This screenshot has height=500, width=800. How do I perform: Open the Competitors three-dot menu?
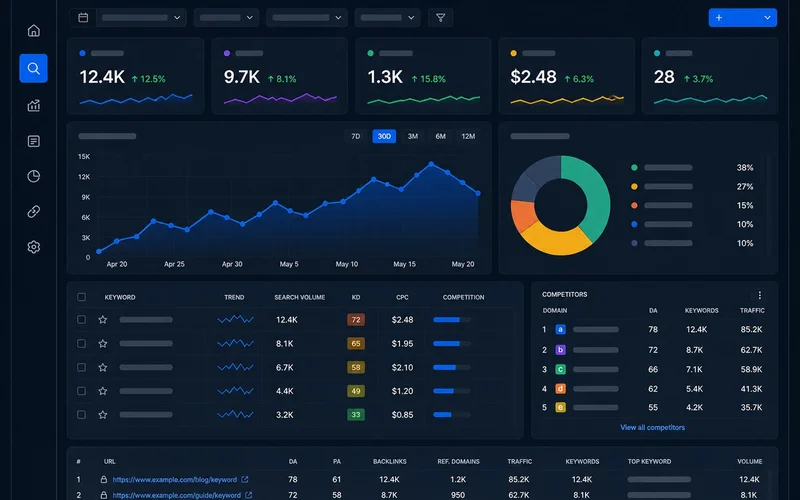(x=760, y=295)
